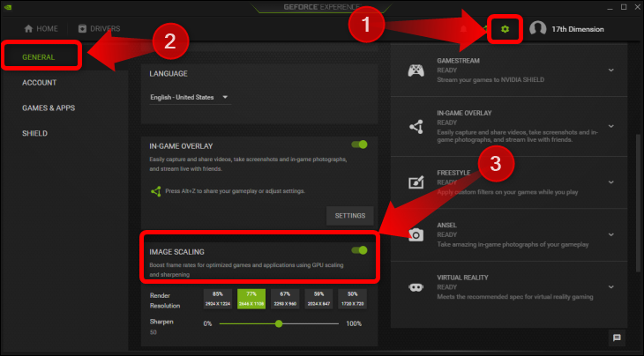This screenshot has height=356, width=644.
Task: Select the 85% render resolution option
Action: (x=218, y=299)
